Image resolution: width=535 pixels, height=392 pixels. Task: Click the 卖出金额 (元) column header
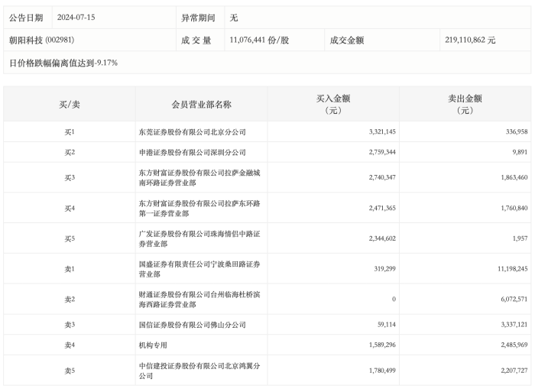pos(465,104)
